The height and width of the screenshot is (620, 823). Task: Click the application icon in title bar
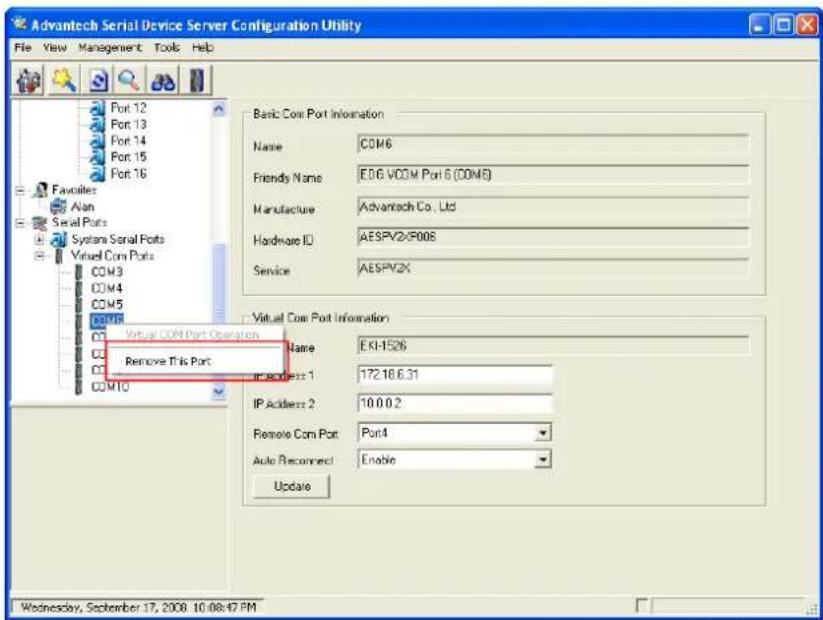click(x=20, y=25)
